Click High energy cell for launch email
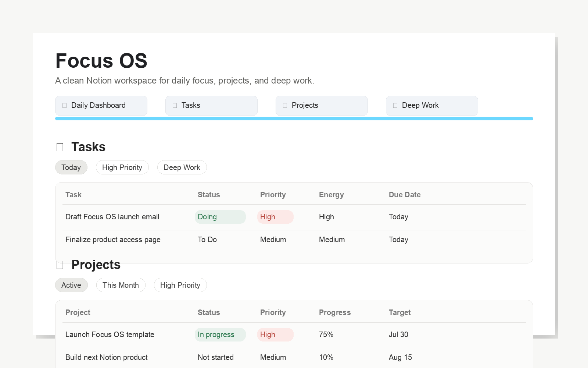The height and width of the screenshot is (368, 588). [x=327, y=217]
